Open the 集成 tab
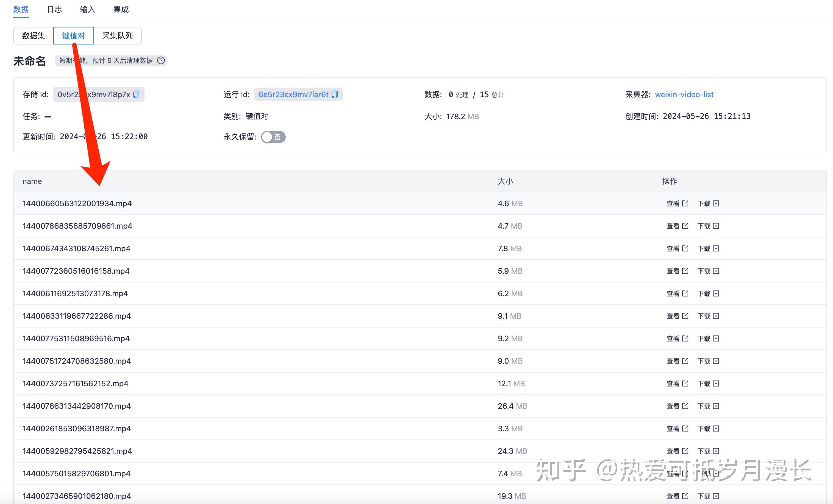This screenshot has width=833, height=504. (121, 9)
